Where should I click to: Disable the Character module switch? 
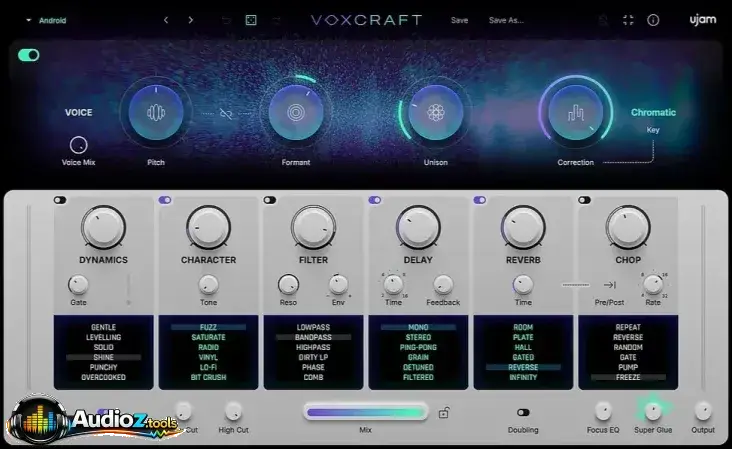[x=165, y=200]
